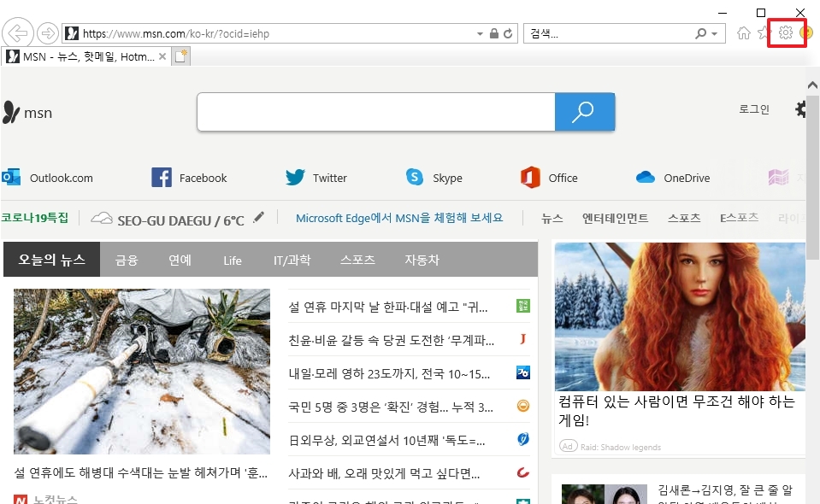Open caption 설 연휴에도 해병대 수색대는 눈밭
This screenshot has width=820, height=504.
tap(141, 472)
